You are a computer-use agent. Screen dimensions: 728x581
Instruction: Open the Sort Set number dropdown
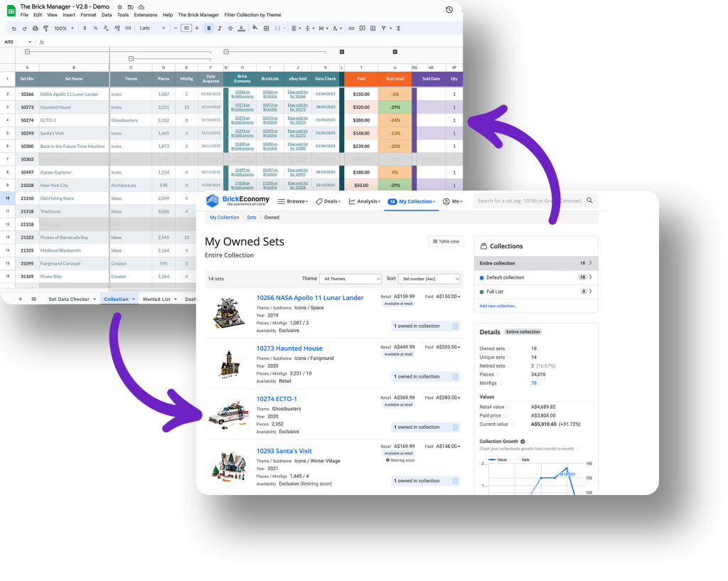click(x=429, y=279)
